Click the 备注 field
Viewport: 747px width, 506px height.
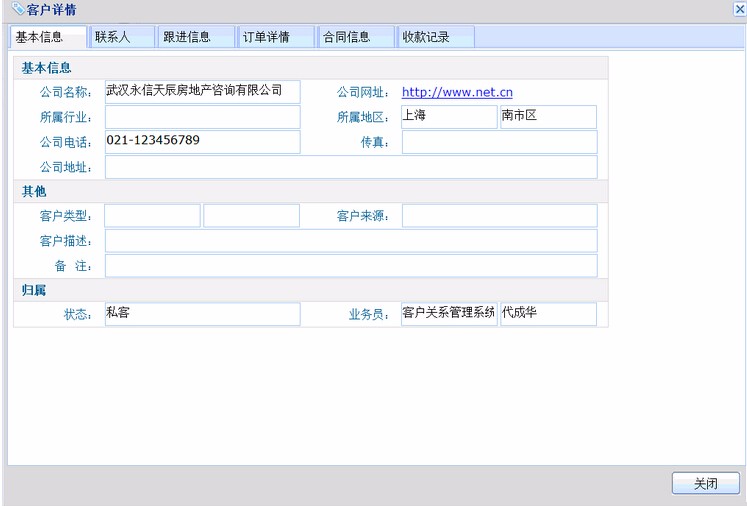[351, 265]
